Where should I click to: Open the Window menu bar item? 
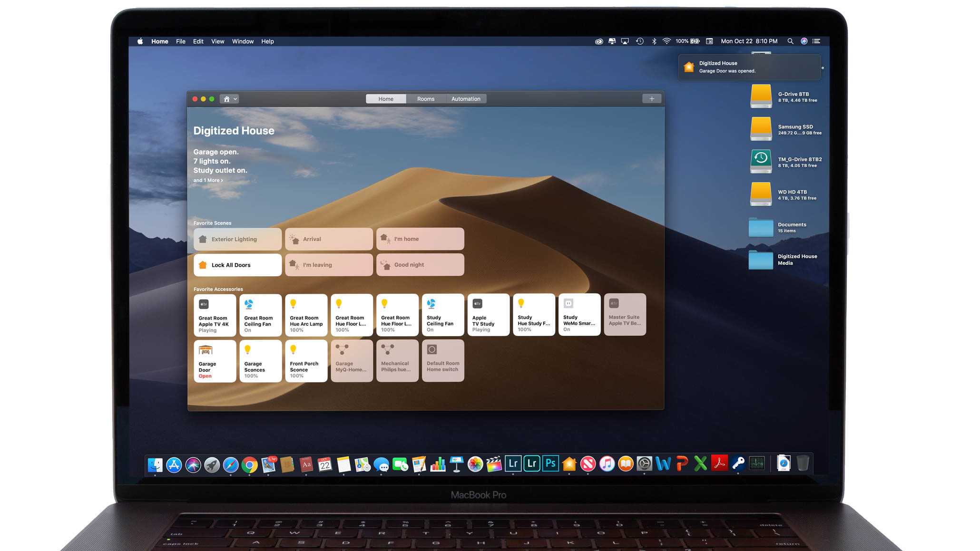point(242,41)
